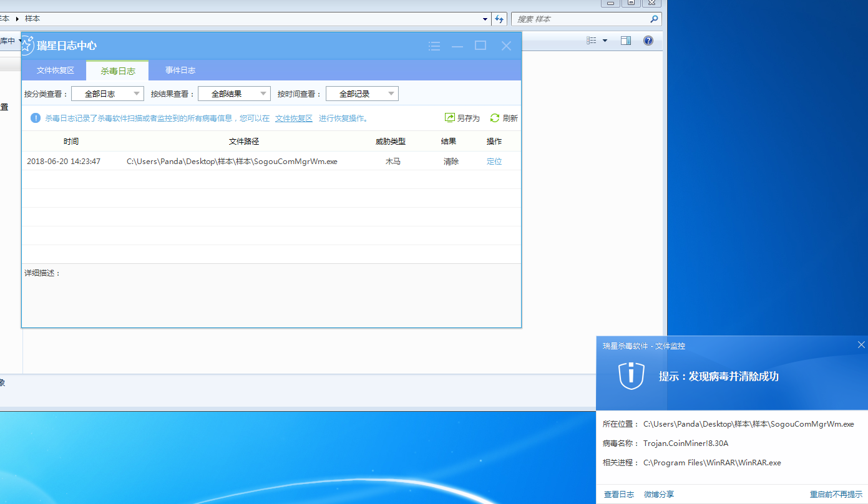Click the WinRAR.exe related process path
868x504 pixels.
[x=712, y=463]
